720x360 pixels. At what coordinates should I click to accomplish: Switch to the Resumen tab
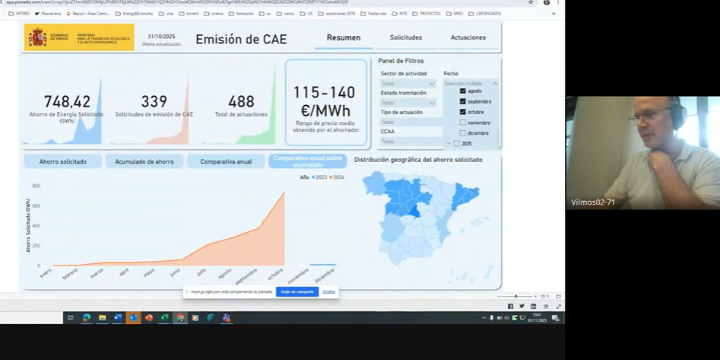(343, 38)
